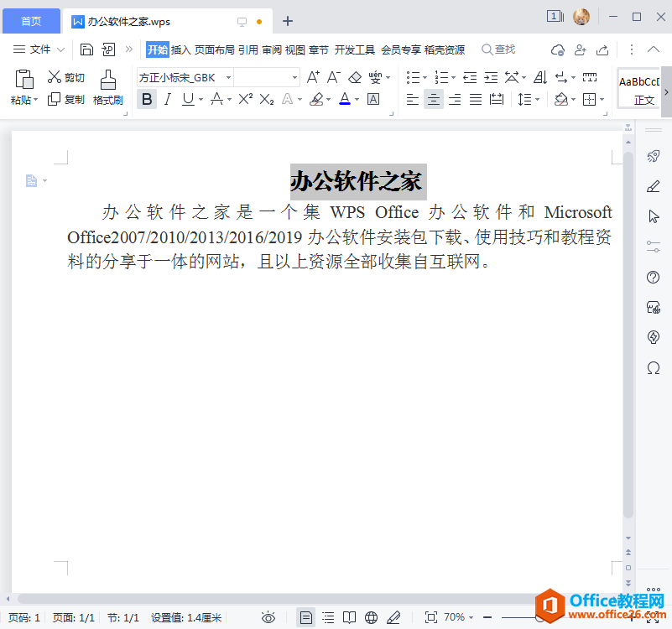Image resolution: width=672 pixels, height=629 pixels.
Task: Click the vertical scrollbar
Action: coord(628,335)
